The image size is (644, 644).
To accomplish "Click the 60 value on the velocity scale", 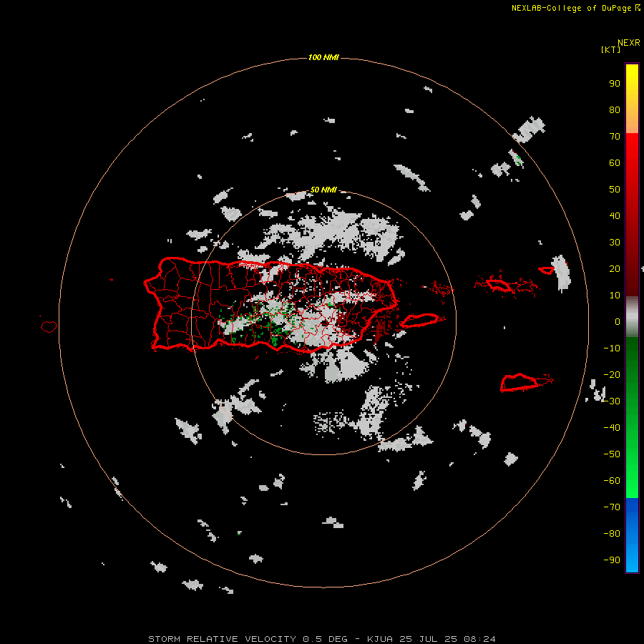I will tap(615, 162).
